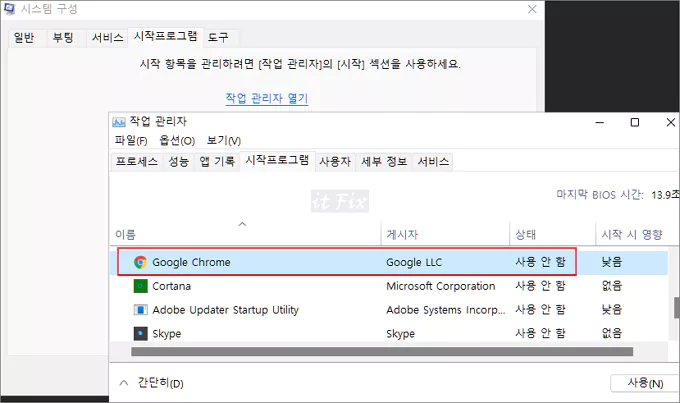
Task: Switch to the 프로세스 tab in Task Manager
Action: coord(137,162)
